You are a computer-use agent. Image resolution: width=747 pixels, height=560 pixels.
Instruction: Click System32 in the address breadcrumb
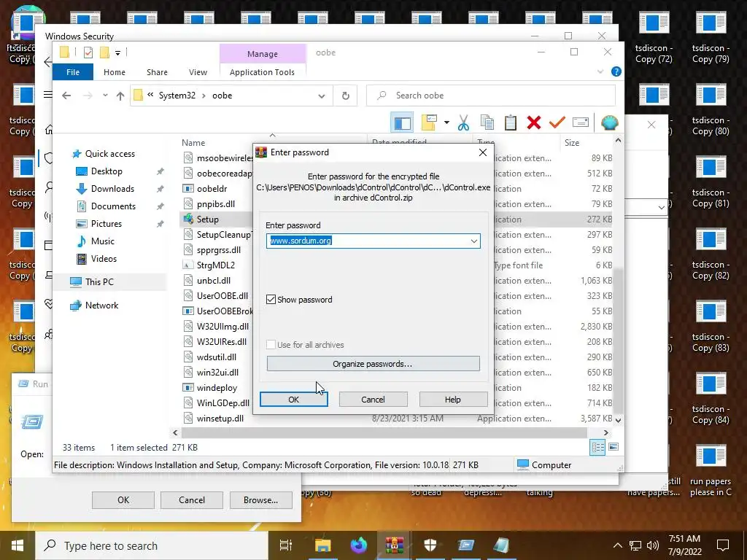coord(177,96)
